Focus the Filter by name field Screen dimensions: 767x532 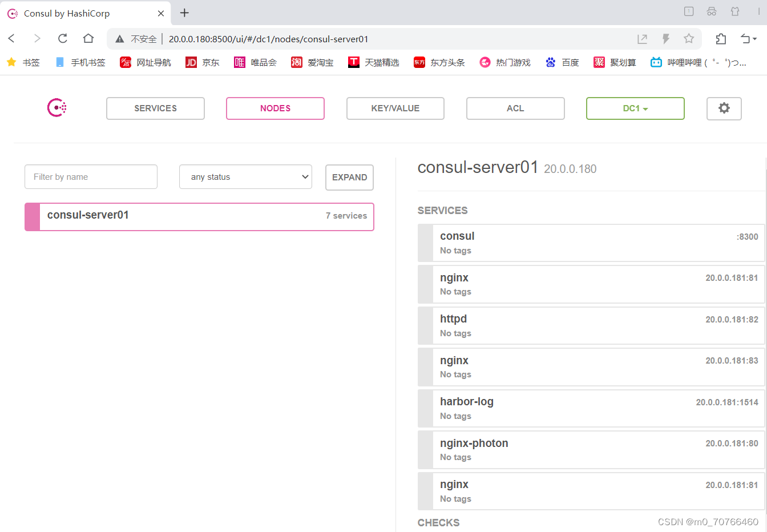(91, 177)
